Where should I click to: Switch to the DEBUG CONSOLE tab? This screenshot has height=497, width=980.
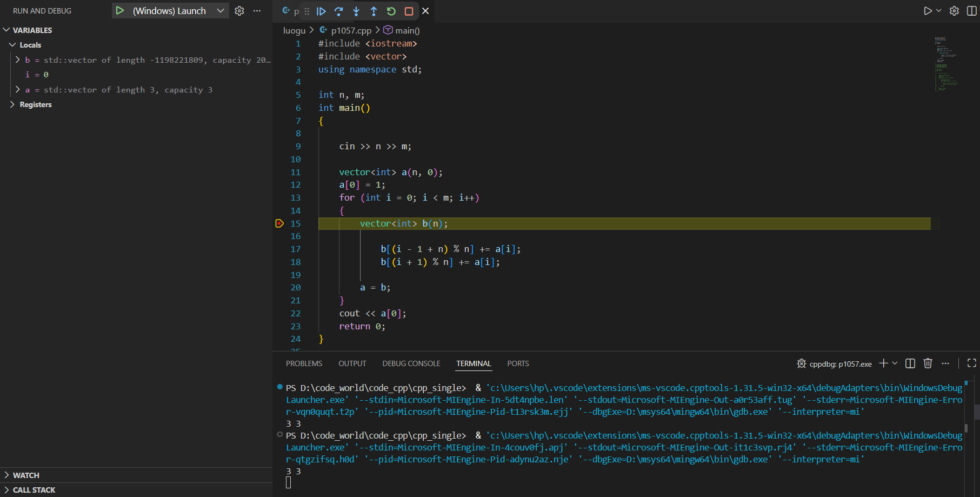pos(411,363)
